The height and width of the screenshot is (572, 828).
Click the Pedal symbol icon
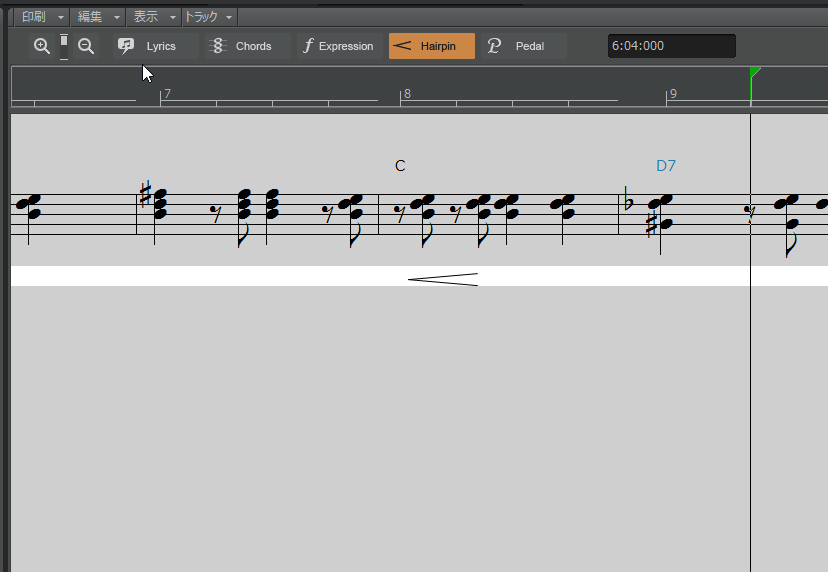click(494, 46)
